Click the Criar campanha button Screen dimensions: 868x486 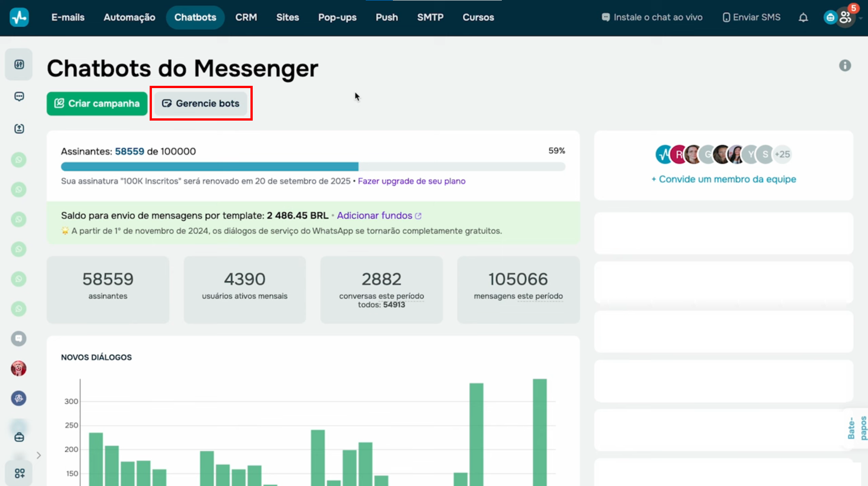pyautogui.click(x=96, y=103)
